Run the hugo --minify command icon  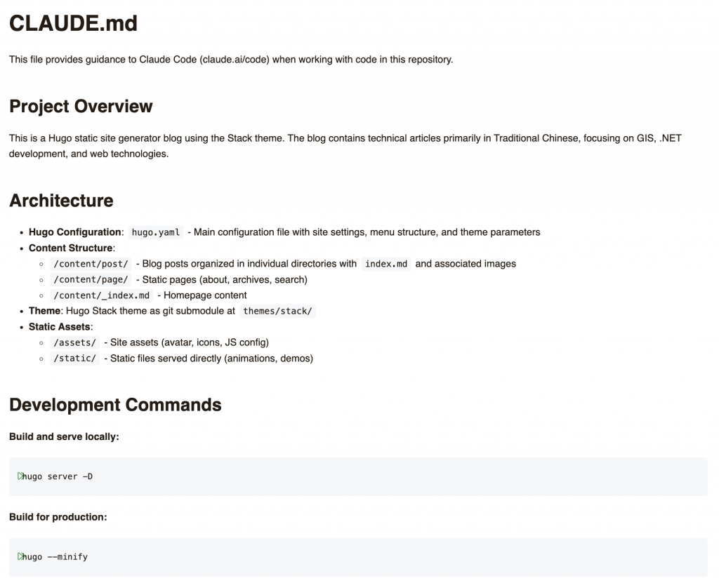click(x=20, y=556)
